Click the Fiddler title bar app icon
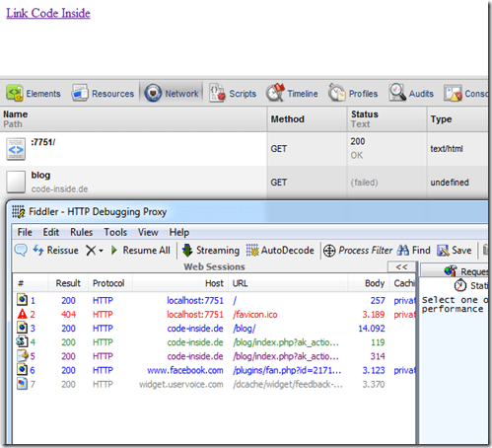The image size is (492, 448). [x=19, y=211]
